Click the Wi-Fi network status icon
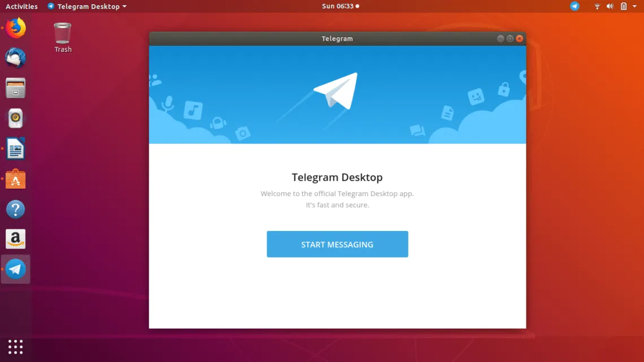Image resolution: width=644 pixels, height=362 pixels. pyautogui.click(x=597, y=6)
